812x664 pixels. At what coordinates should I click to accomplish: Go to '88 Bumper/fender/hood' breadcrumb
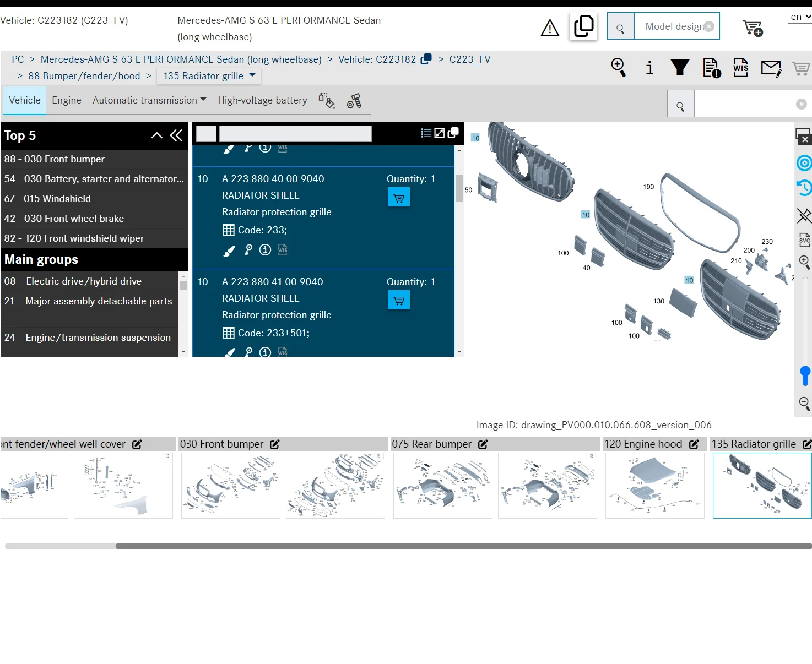point(84,76)
